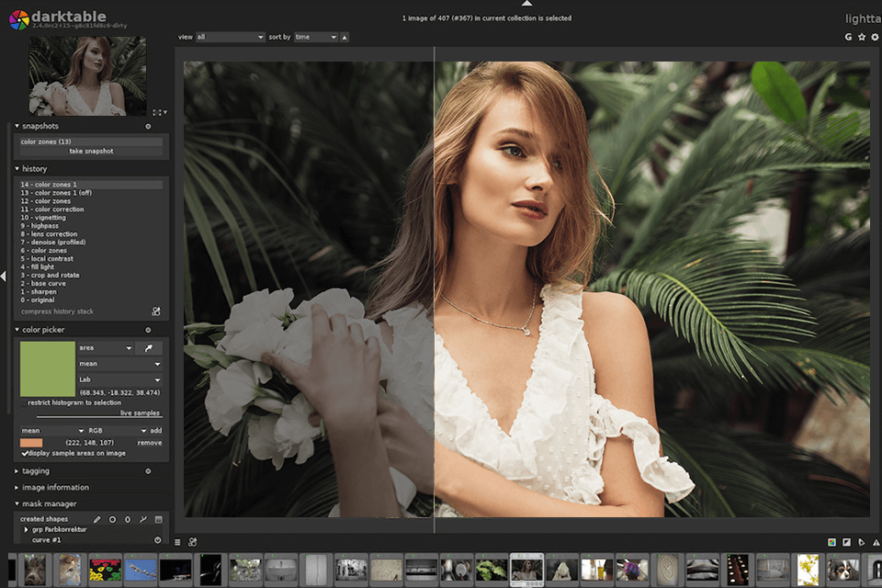Click the curve #1 shape icon
The width and height of the screenshot is (882, 588).
157,540
